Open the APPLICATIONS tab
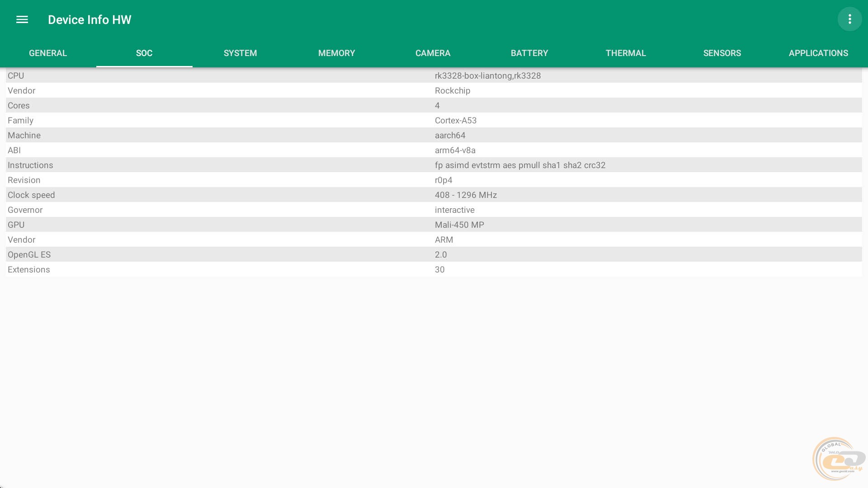This screenshot has width=868, height=488. 818,53
